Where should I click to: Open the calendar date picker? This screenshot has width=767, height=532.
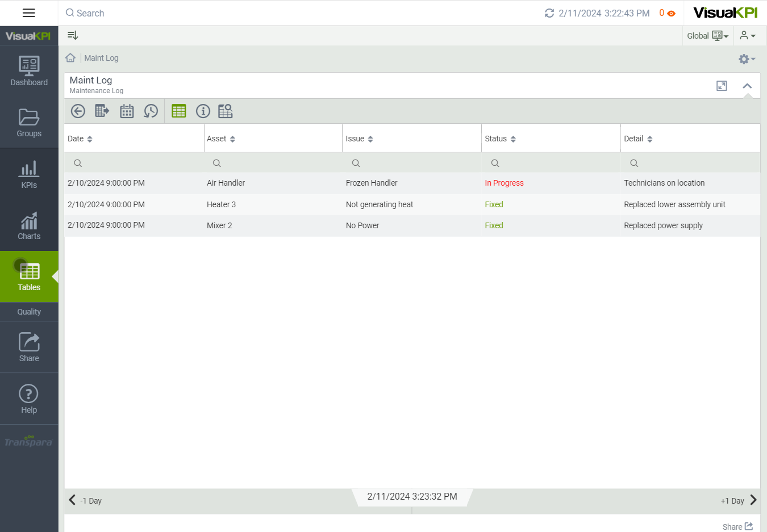[x=127, y=111]
